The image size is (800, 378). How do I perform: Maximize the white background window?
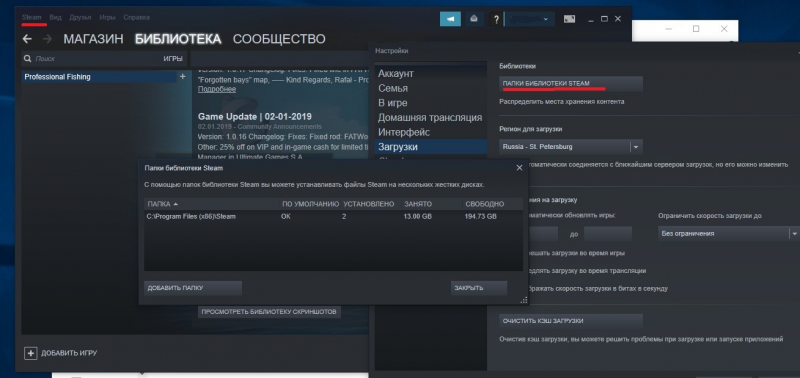696,29
